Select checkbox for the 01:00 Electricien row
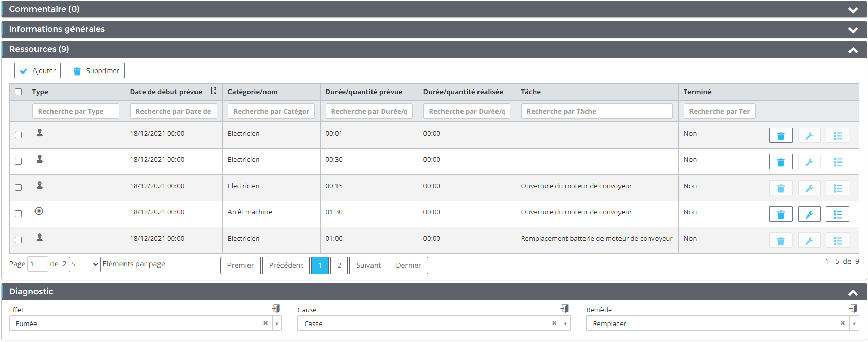Viewport: 868px width, 342px height. pos(19,240)
